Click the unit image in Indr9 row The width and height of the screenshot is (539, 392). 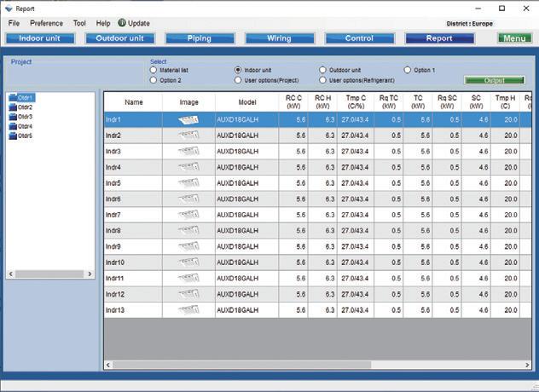pyautogui.click(x=188, y=246)
